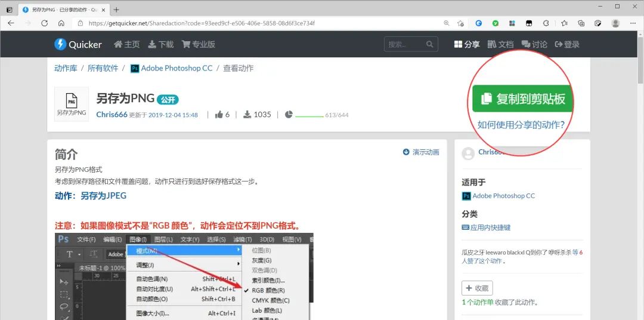Viewport: 644px width, 320px height.
Task: Click the 收藏 button
Action: pyautogui.click(x=477, y=288)
